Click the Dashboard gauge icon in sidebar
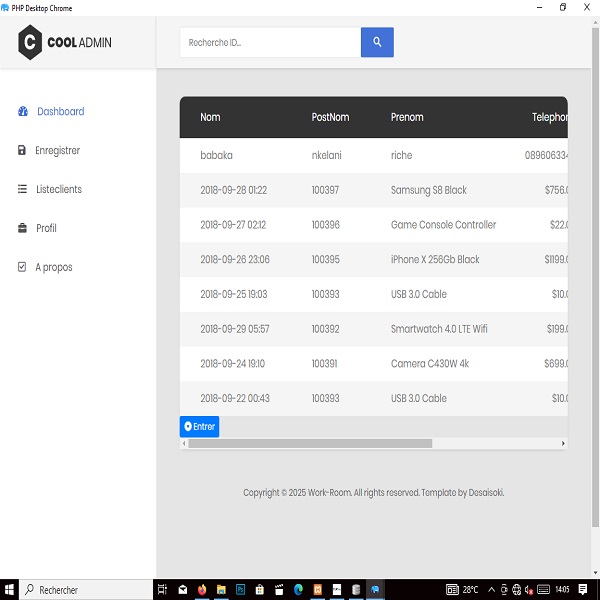 pyautogui.click(x=23, y=112)
